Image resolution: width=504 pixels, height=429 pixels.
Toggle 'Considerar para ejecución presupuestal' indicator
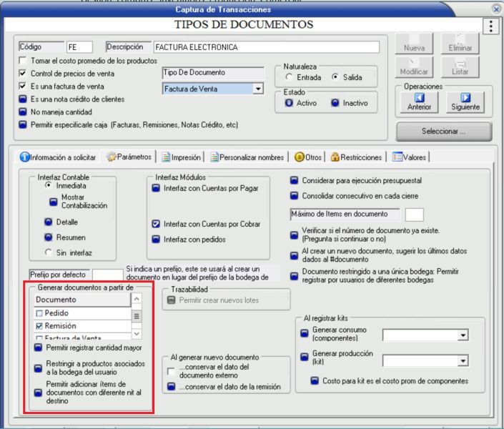(x=294, y=181)
